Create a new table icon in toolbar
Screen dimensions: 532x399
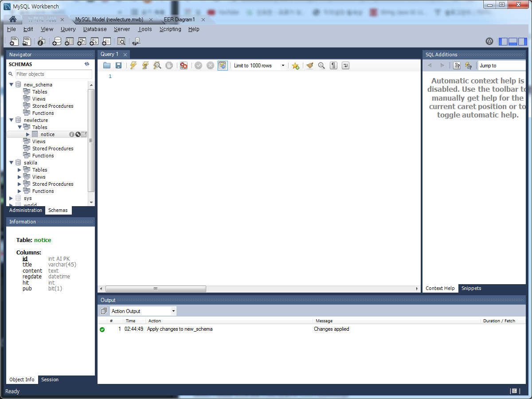click(x=69, y=41)
